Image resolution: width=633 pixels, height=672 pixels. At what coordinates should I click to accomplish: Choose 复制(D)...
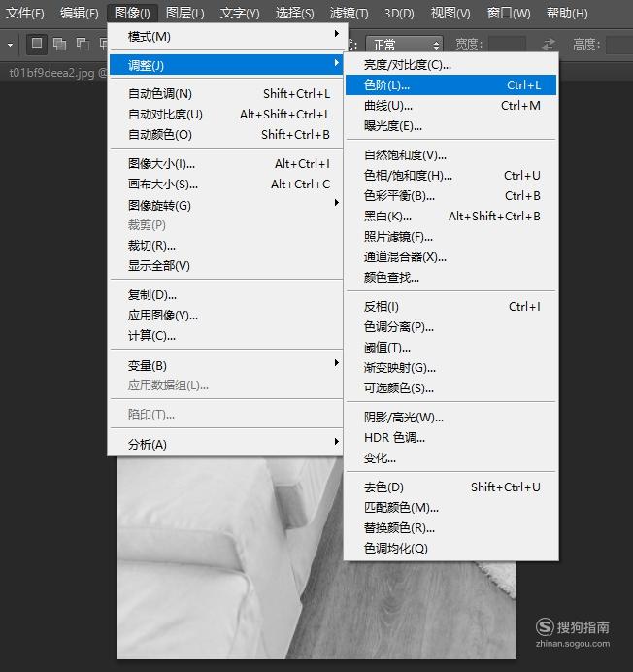pos(225,295)
